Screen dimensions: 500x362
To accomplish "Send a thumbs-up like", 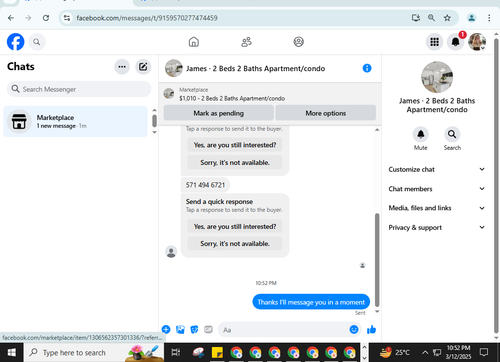I will (371, 330).
